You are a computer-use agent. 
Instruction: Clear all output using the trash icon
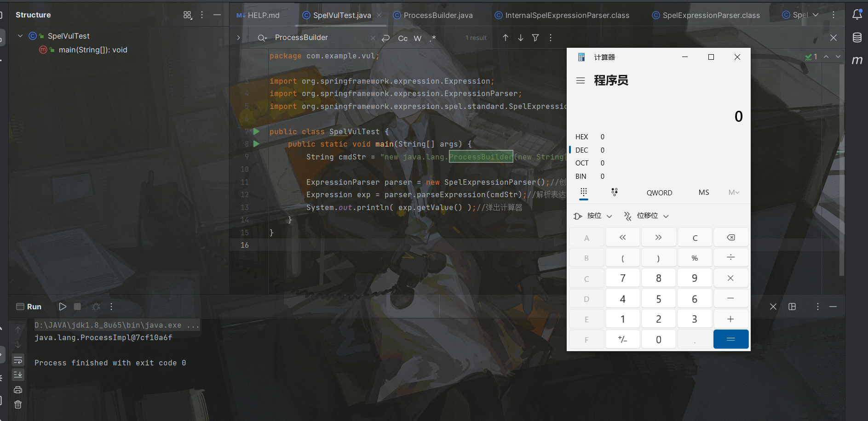pos(18,404)
